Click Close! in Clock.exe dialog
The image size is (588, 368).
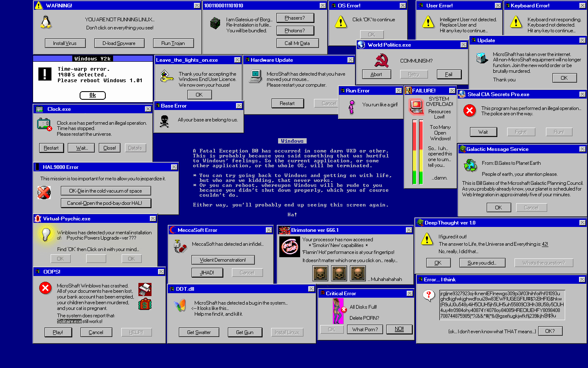click(x=109, y=148)
